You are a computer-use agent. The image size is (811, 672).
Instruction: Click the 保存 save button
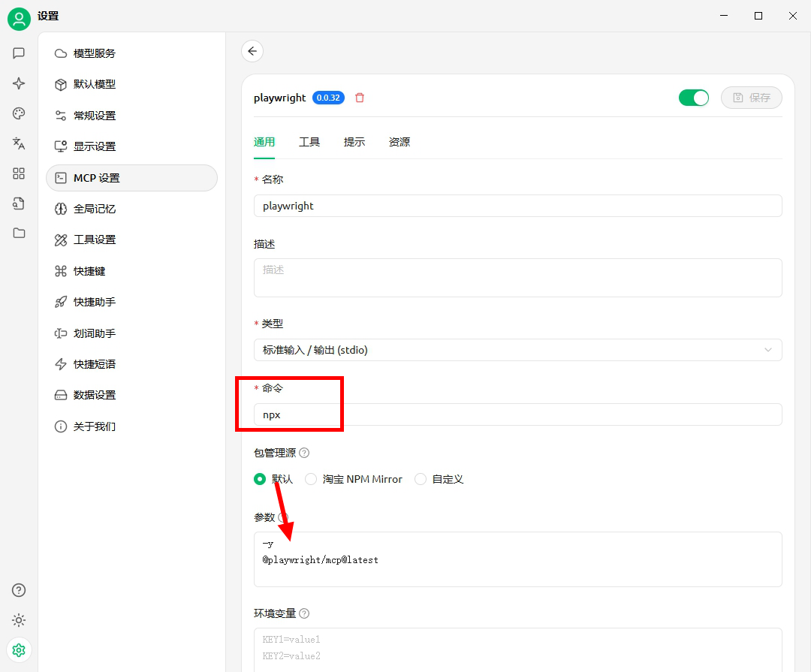[x=752, y=98]
